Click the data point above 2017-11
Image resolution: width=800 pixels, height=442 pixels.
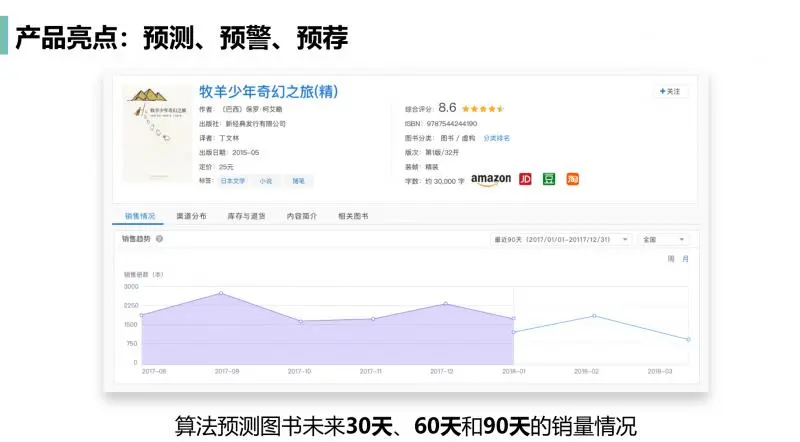[373, 319]
